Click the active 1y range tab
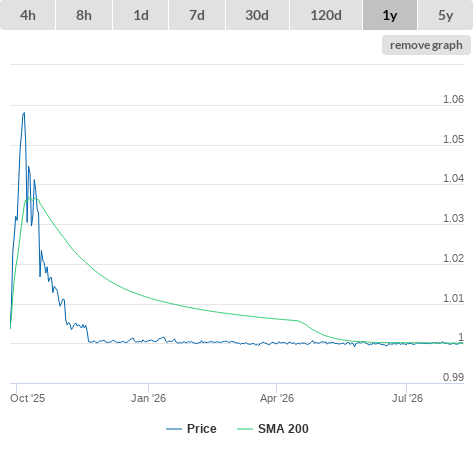 click(390, 15)
